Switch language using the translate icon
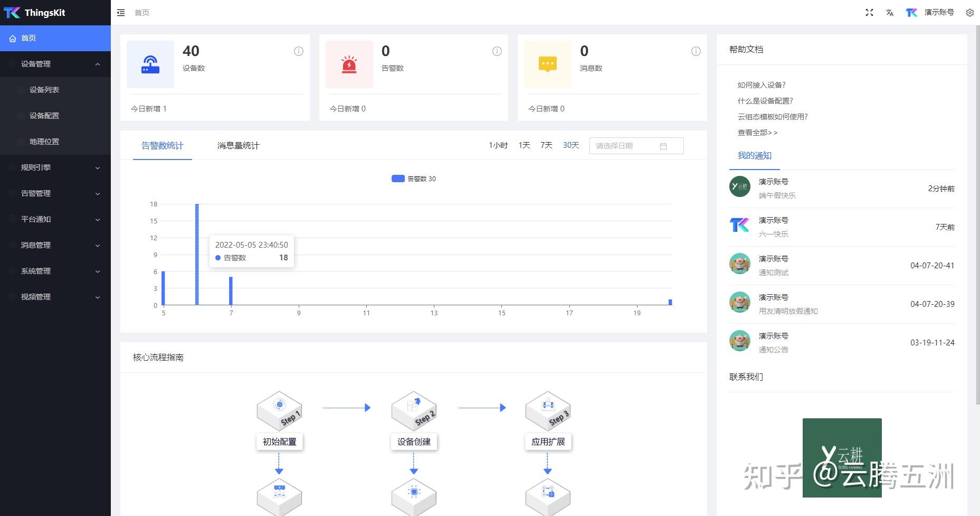 890,12
